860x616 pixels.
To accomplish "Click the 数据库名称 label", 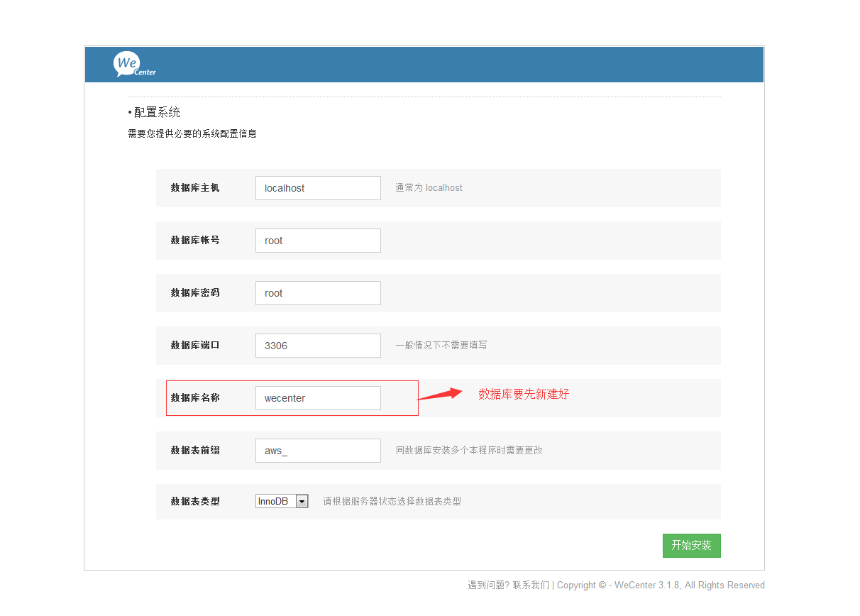I will 195,398.
